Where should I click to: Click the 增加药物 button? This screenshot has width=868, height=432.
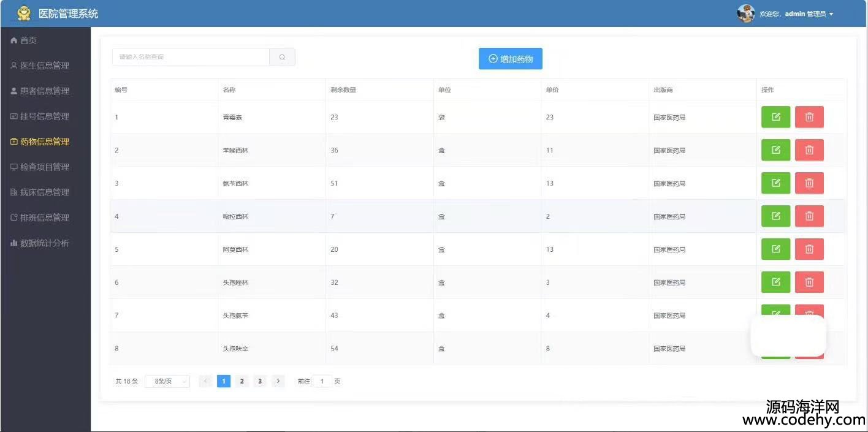pyautogui.click(x=510, y=59)
